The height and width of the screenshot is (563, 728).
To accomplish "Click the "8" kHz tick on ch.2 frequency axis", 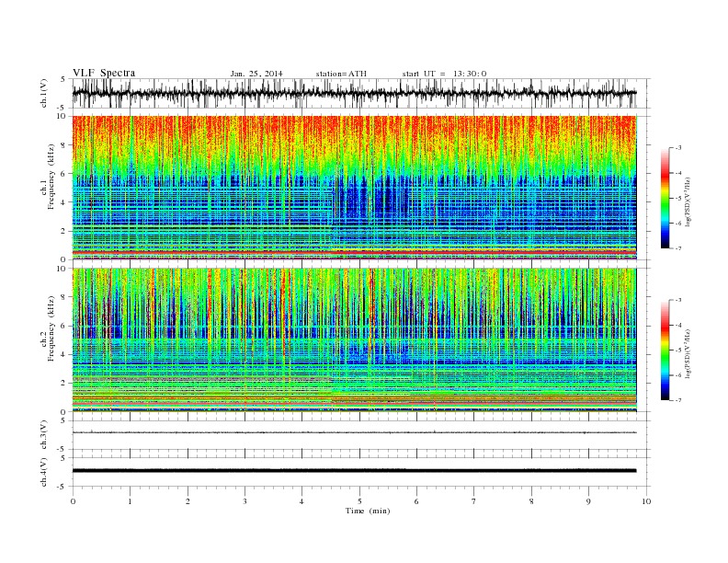I will (x=64, y=297).
